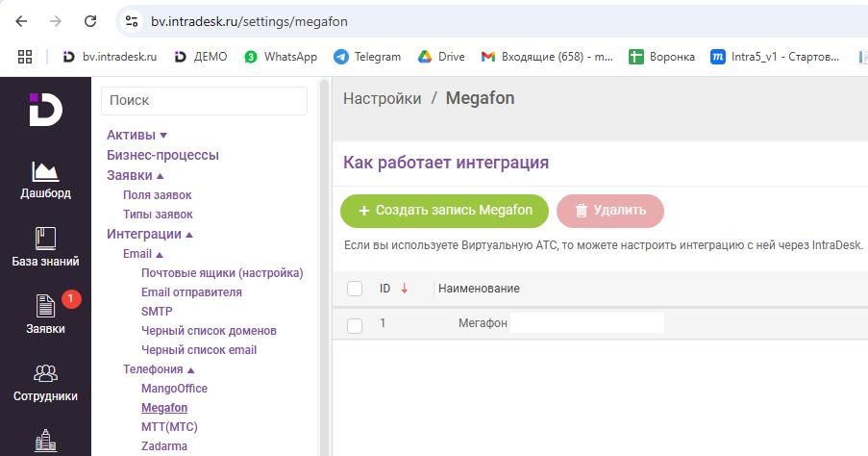Screen dimensions: 868x456
Task: Collapse the Email subsection
Action: point(143,254)
